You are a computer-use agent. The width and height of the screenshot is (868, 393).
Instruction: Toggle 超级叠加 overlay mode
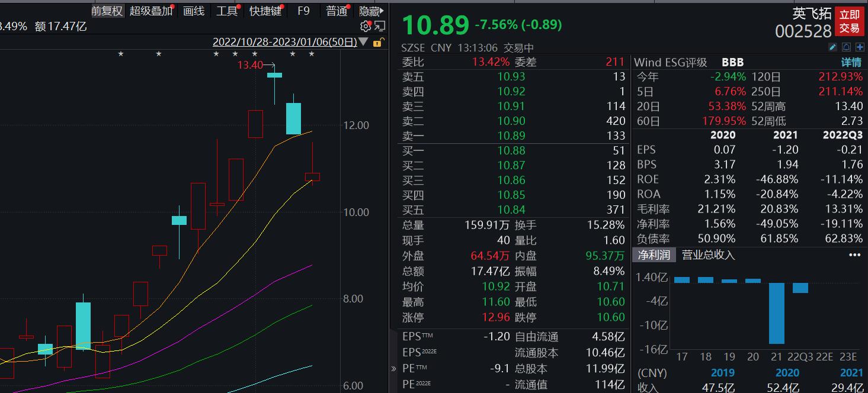click(150, 11)
